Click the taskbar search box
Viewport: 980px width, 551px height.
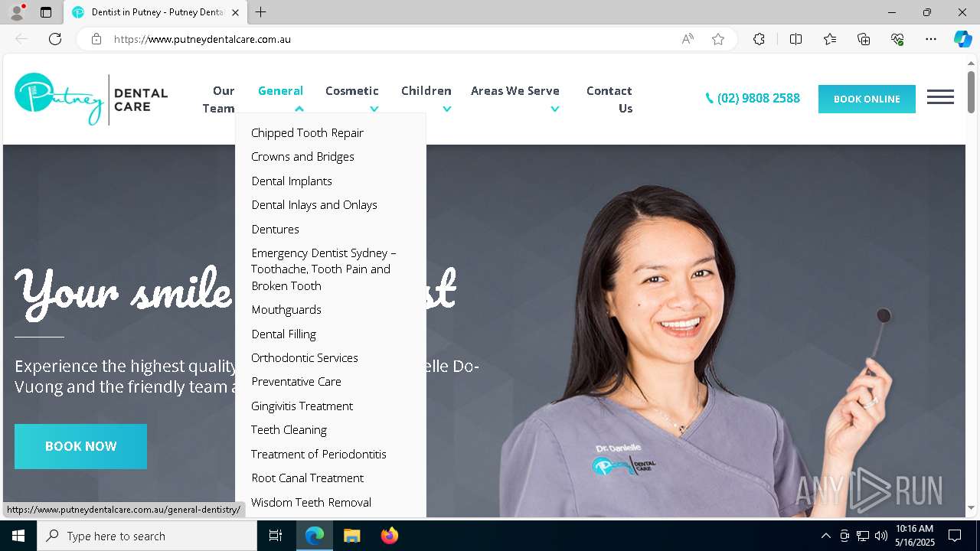(147, 536)
